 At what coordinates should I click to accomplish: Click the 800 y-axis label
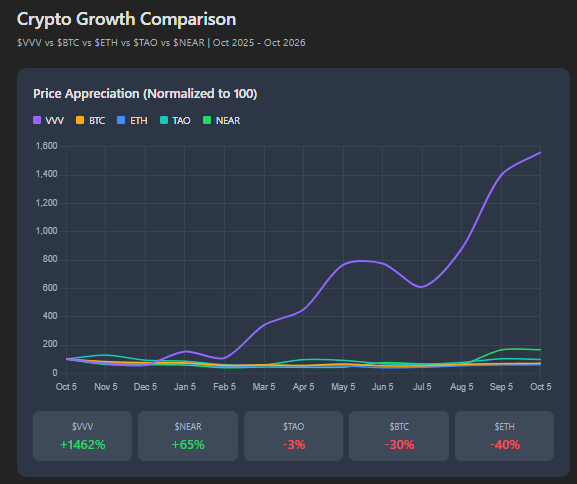pos(50,259)
